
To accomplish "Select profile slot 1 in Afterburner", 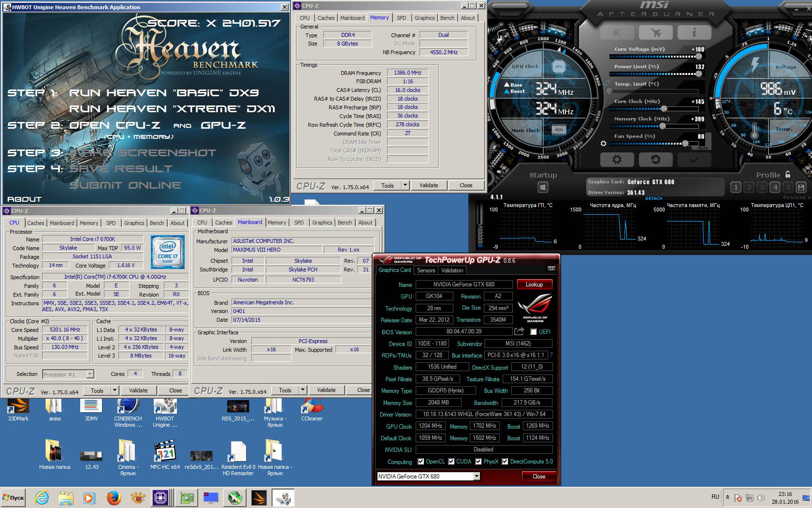I will click(736, 187).
